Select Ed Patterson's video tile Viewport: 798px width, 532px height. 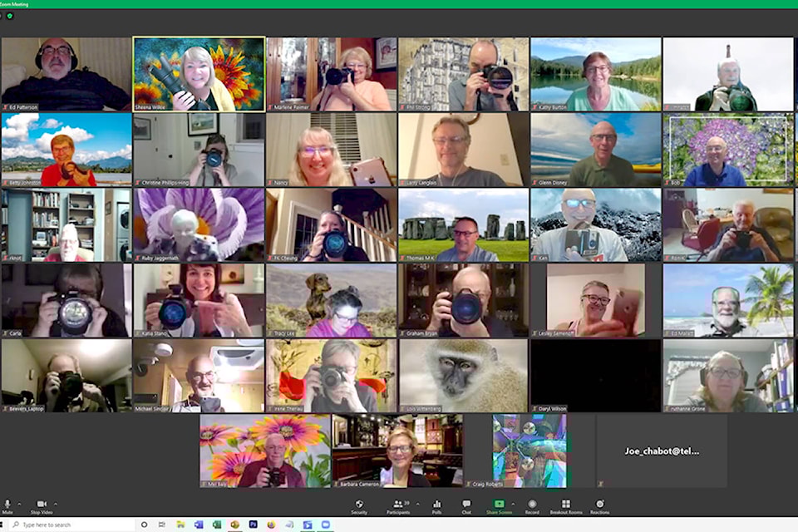click(x=66, y=74)
